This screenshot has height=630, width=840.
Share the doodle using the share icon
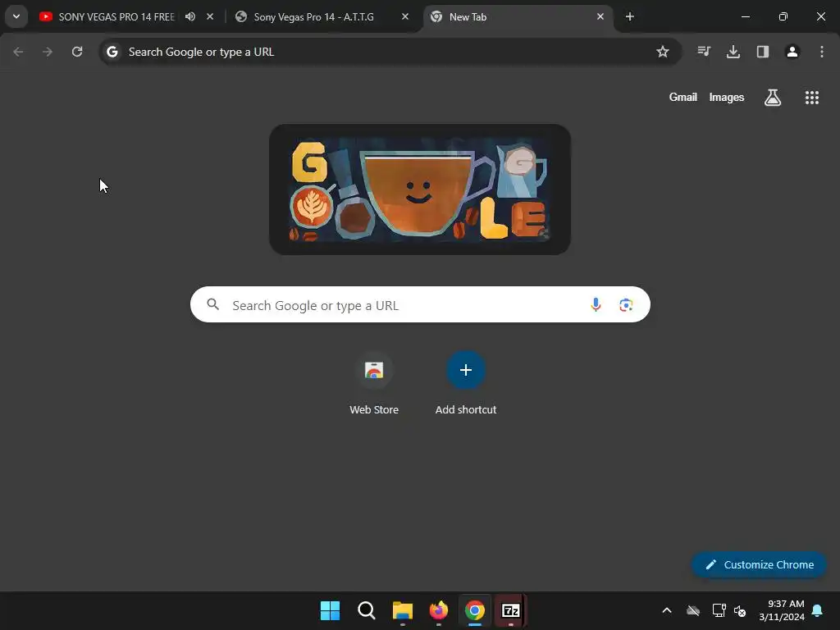coord(544,233)
